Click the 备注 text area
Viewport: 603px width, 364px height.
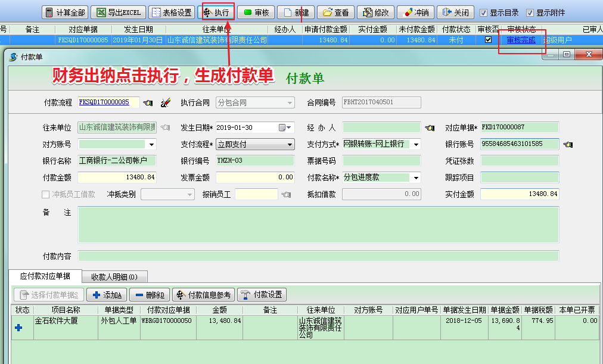pos(318,225)
